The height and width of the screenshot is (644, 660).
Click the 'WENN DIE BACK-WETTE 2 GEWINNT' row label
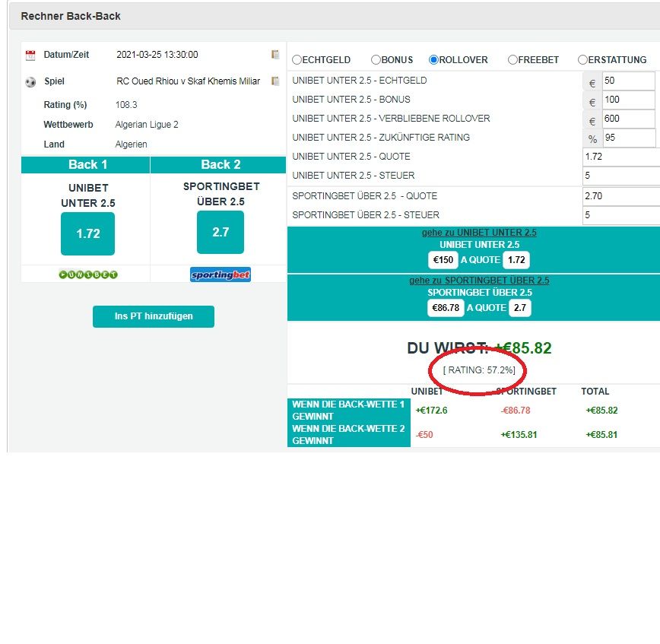[x=348, y=435]
